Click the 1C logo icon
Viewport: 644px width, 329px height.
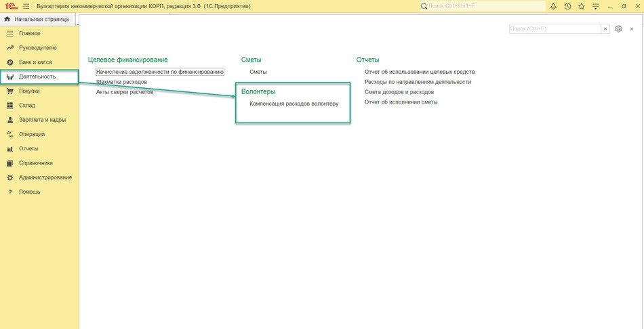(10, 6)
